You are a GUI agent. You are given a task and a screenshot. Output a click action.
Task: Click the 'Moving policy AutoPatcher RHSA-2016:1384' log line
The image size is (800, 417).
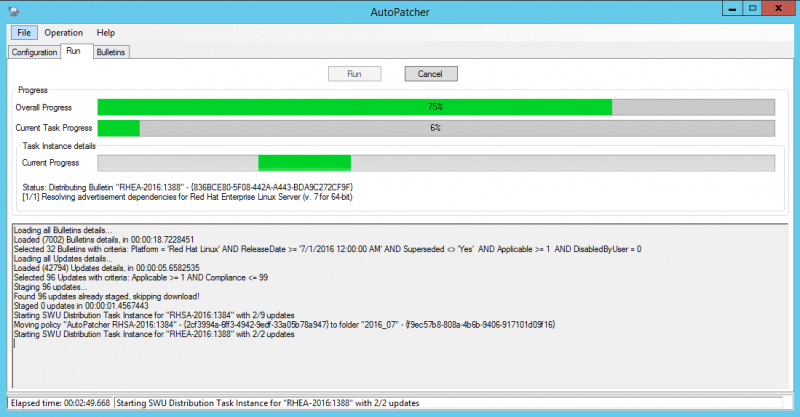click(285, 325)
